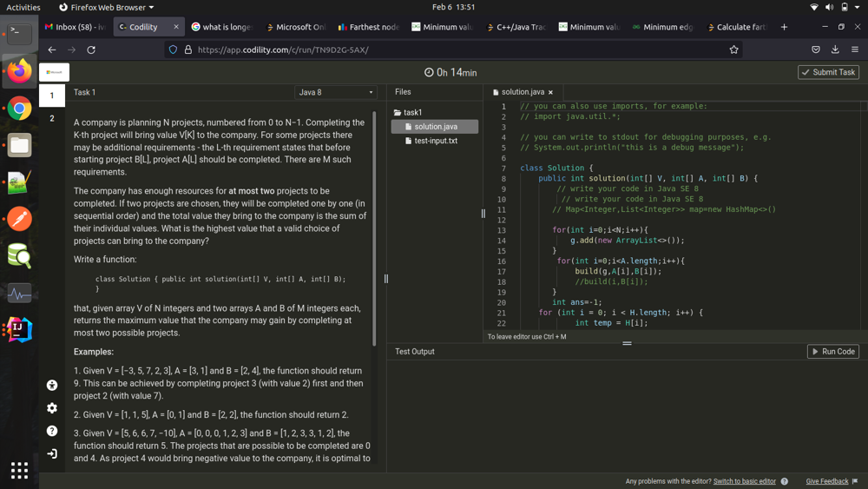This screenshot has height=489, width=868.
Task: Click the task description scrollbar
Action: 374,228
